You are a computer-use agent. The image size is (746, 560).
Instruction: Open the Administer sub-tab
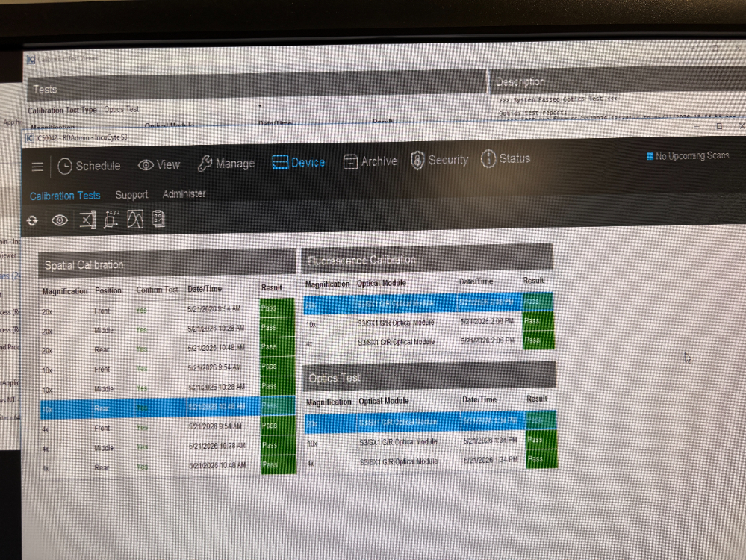click(184, 193)
